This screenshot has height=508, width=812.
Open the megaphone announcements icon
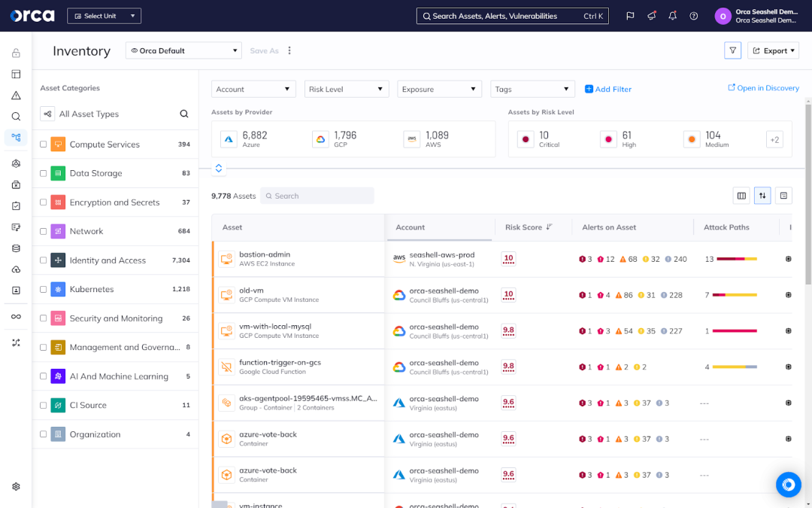click(651, 16)
